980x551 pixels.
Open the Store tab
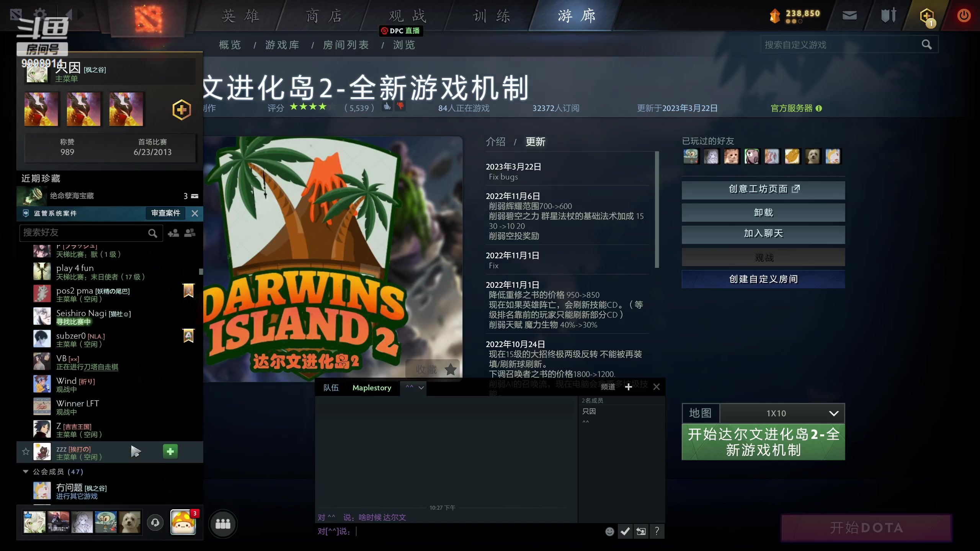point(324,16)
